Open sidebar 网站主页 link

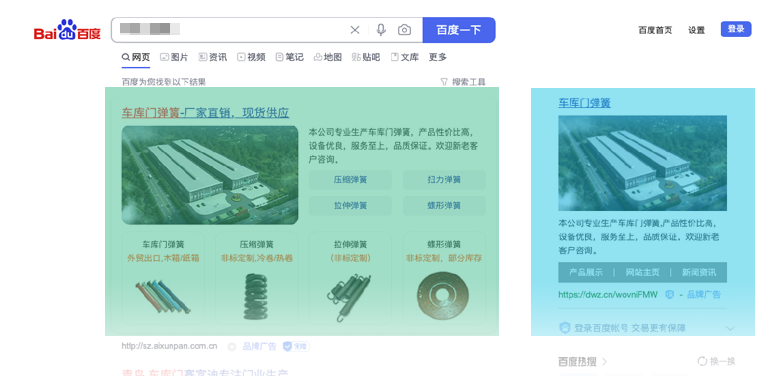[x=643, y=272]
